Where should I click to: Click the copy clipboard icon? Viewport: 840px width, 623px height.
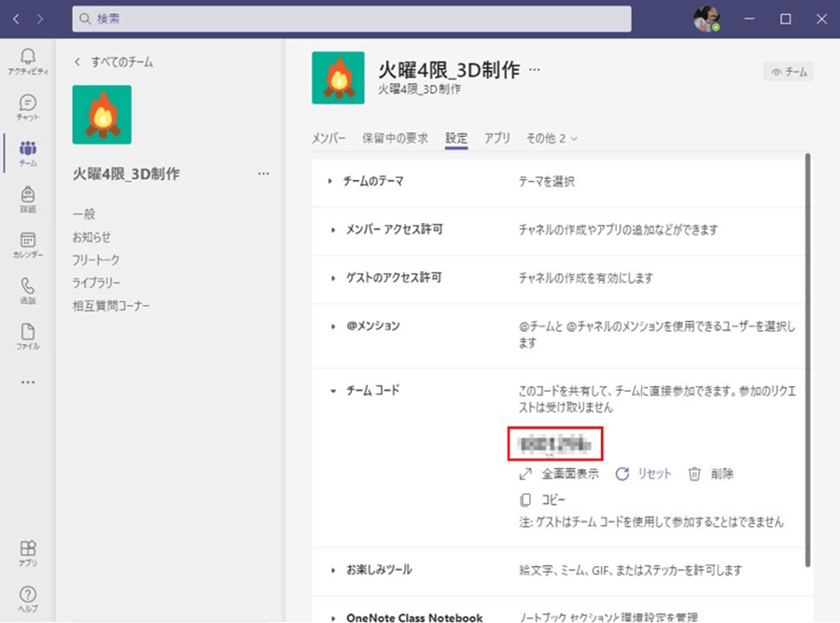(x=525, y=500)
